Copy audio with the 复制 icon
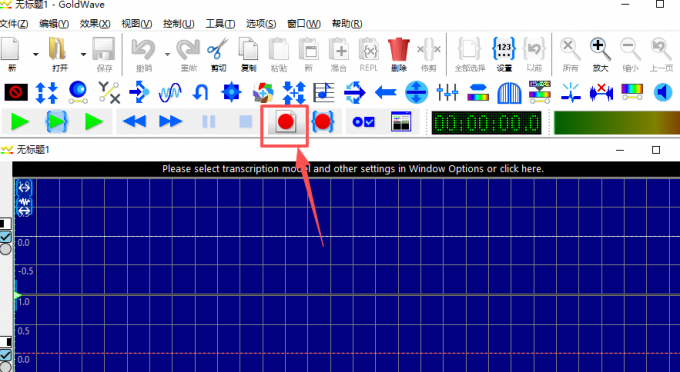Image resolution: width=680 pixels, height=372 pixels. (248, 49)
